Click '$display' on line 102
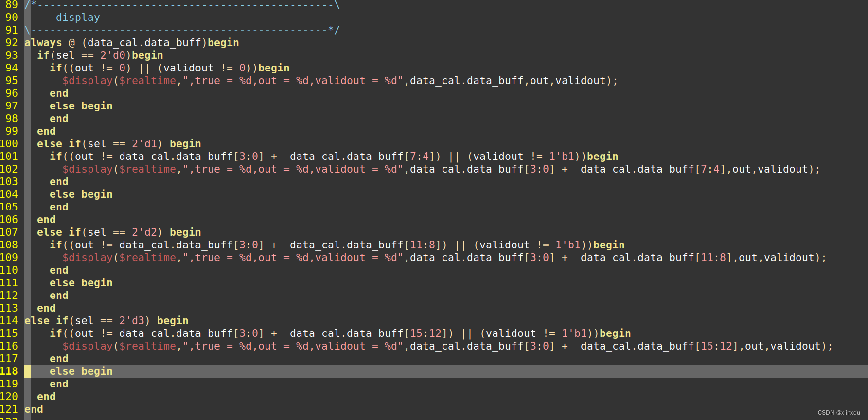The width and height of the screenshot is (868, 420). (88, 169)
